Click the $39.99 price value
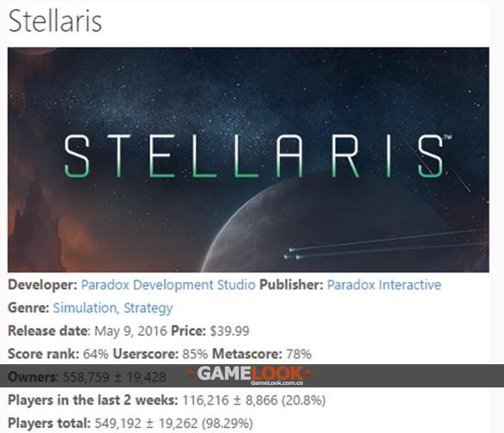This screenshot has width=504, height=433. point(229,331)
